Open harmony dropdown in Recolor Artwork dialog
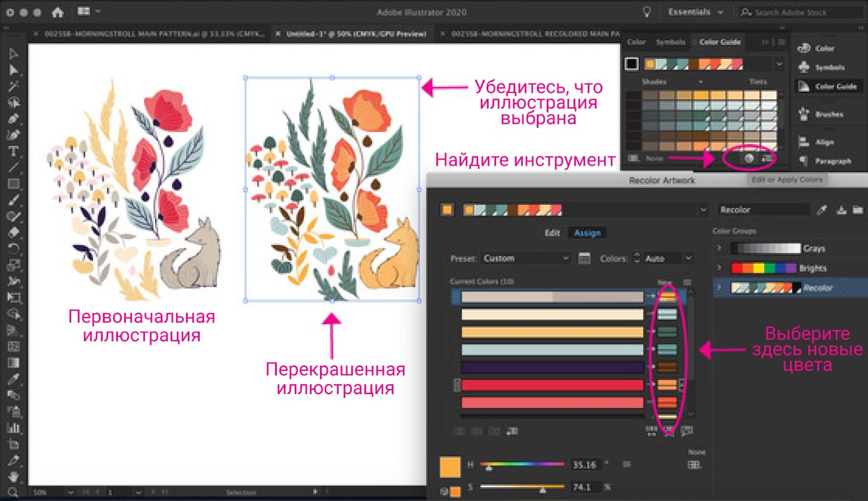This screenshot has height=501, width=868. coord(703,210)
